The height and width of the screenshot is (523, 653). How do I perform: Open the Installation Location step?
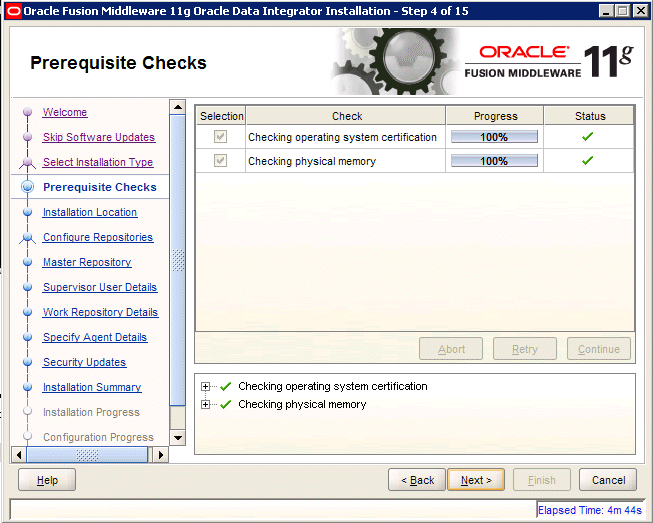pos(90,212)
